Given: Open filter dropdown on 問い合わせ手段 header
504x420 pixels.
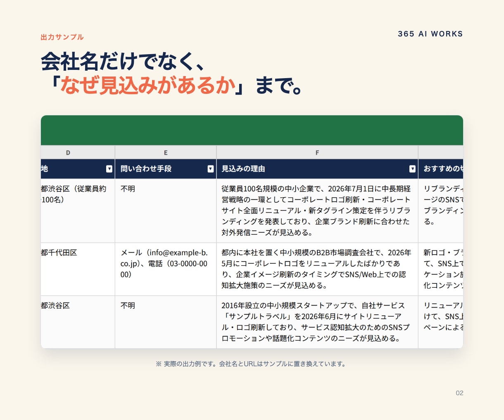Looking at the screenshot, I should (x=211, y=169).
